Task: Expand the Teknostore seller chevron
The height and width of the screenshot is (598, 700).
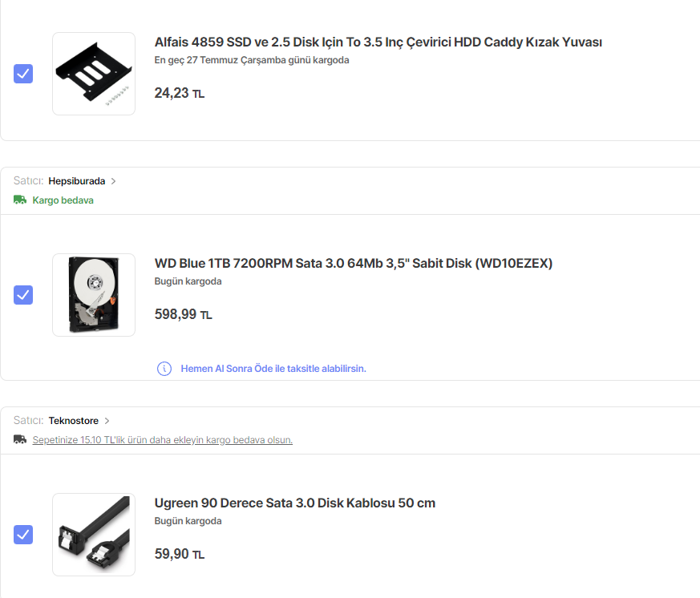Action: pyautogui.click(x=107, y=421)
